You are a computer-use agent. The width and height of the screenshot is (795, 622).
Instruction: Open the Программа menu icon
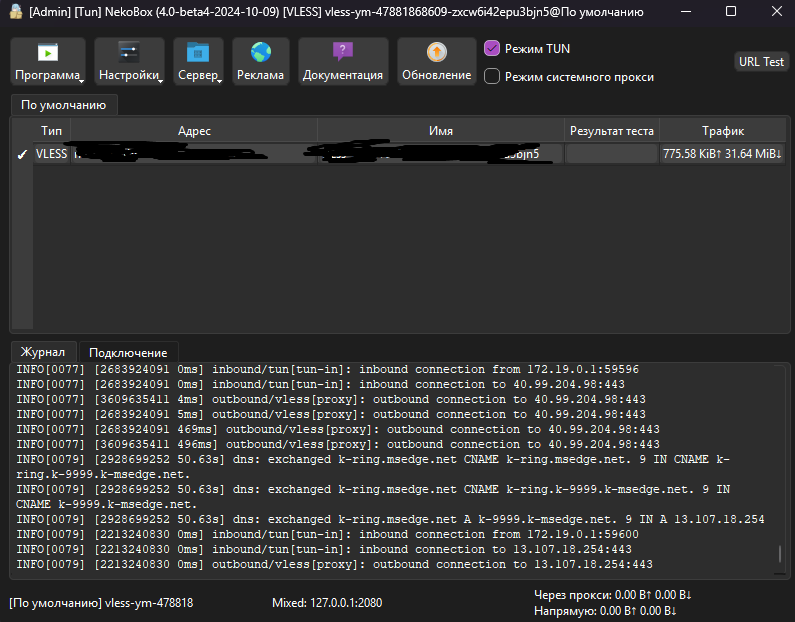pos(48,52)
